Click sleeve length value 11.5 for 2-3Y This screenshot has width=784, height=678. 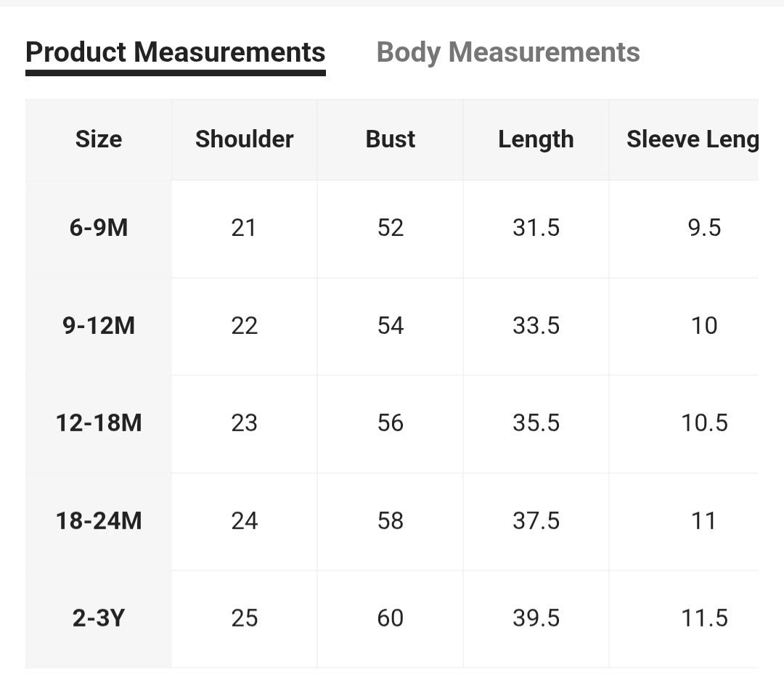click(704, 618)
